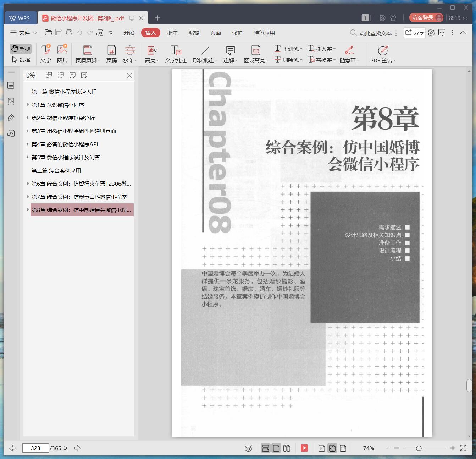
Task: Close the 微信小程序开发图 PDF tab
Action: click(x=141, y=18)
